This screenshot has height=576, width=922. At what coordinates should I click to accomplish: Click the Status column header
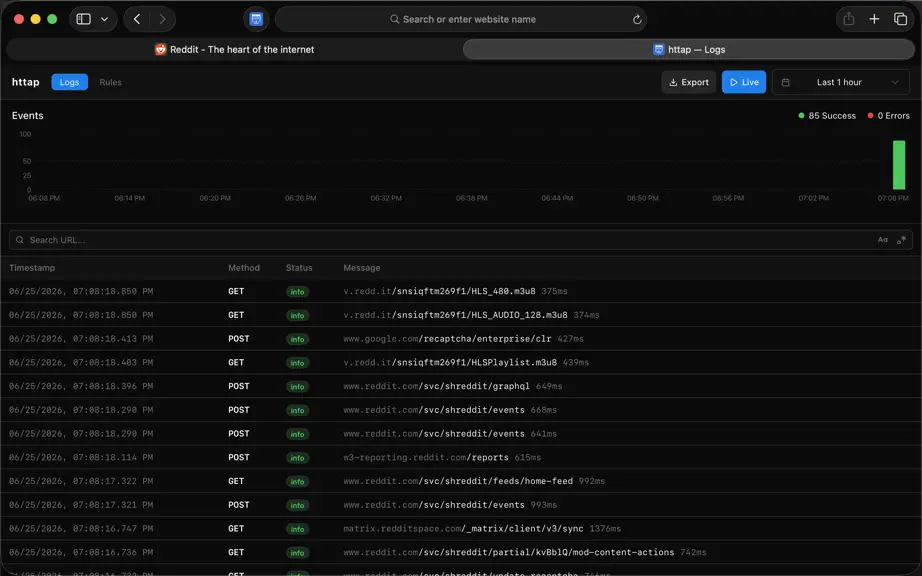coord(299,267)
